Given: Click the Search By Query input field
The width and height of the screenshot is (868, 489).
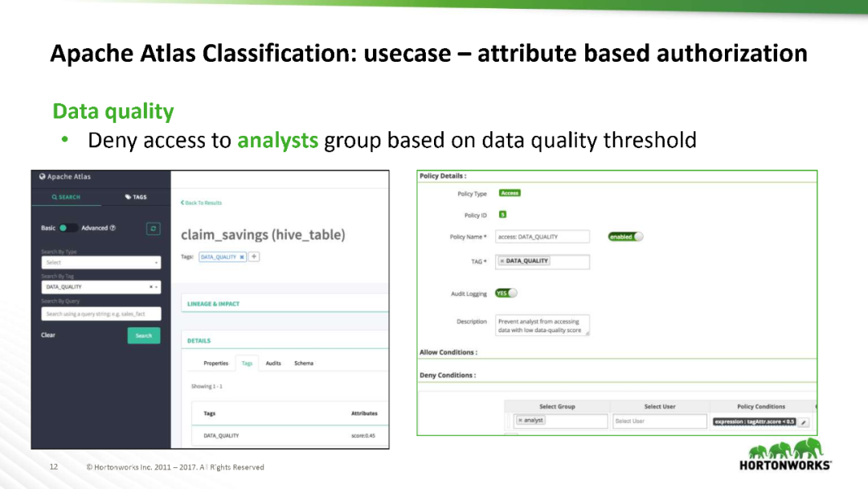Looking at the screenshot, I should click(101, 314).
